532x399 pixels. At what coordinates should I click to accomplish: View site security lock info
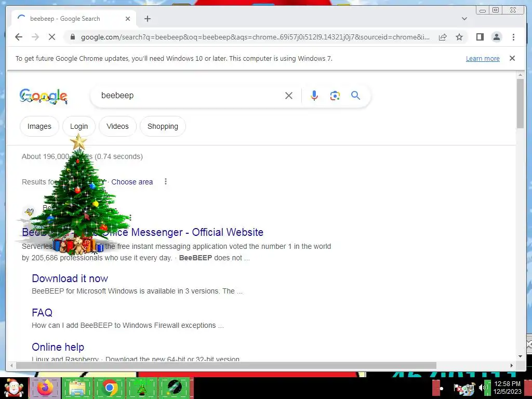coord(72,37)
